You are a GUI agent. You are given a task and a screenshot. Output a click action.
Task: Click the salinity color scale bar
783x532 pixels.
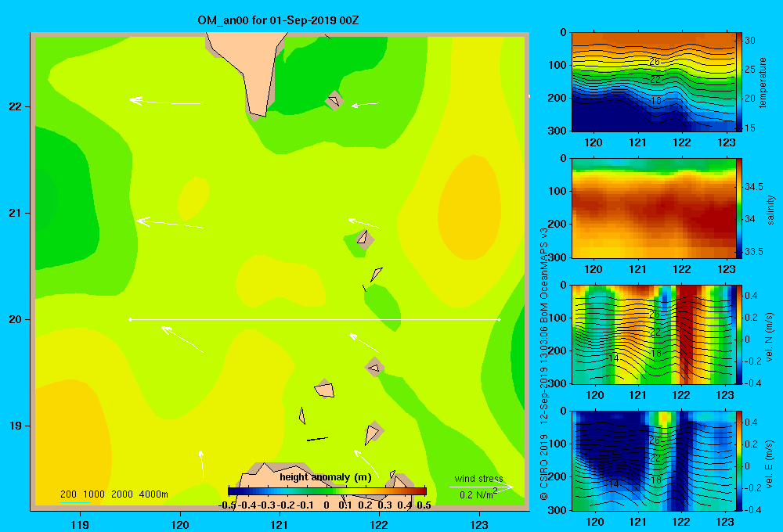click(x=739, y=208)
